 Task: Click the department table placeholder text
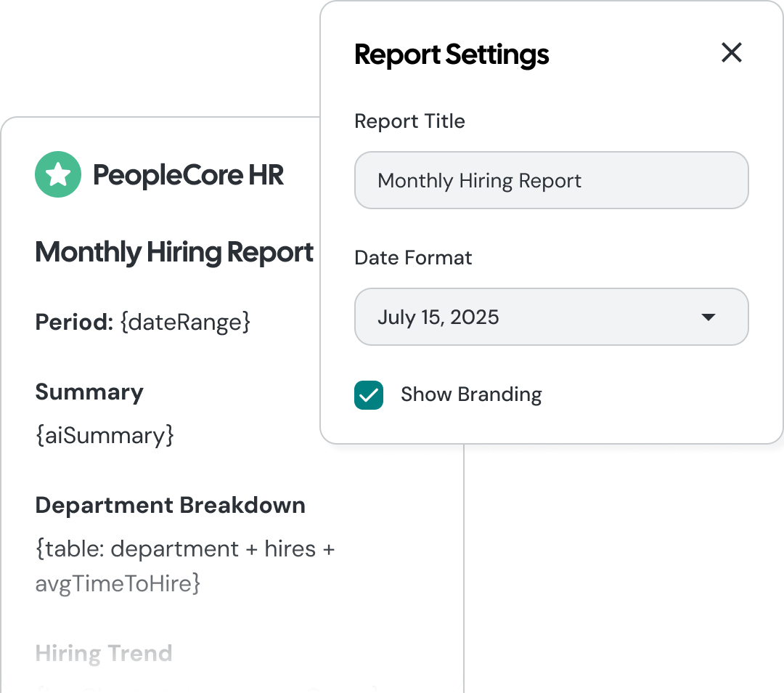pos(185,566)
